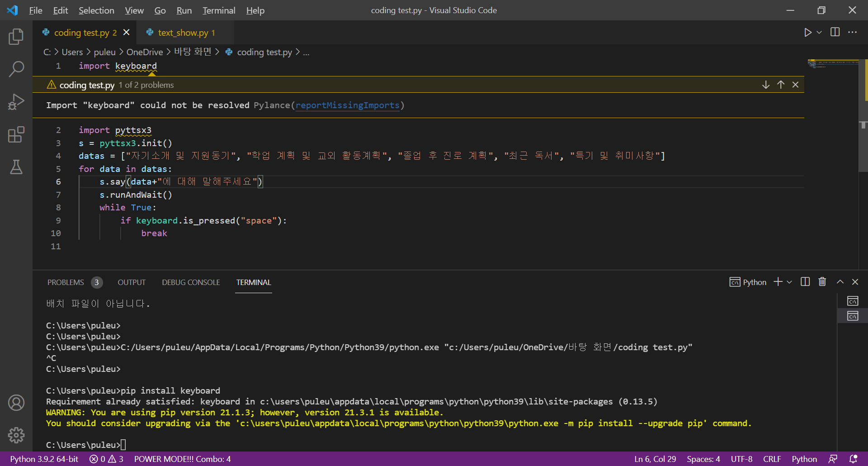This screenshot has width=868, height=466.
Task: Change end of line sequence CRLF
Action: pos(772,459)
